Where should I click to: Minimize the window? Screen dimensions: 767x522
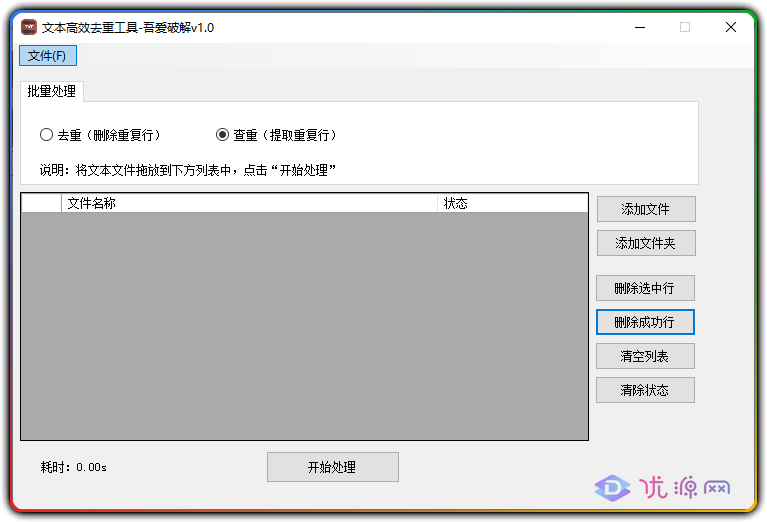tap(639, 27)
